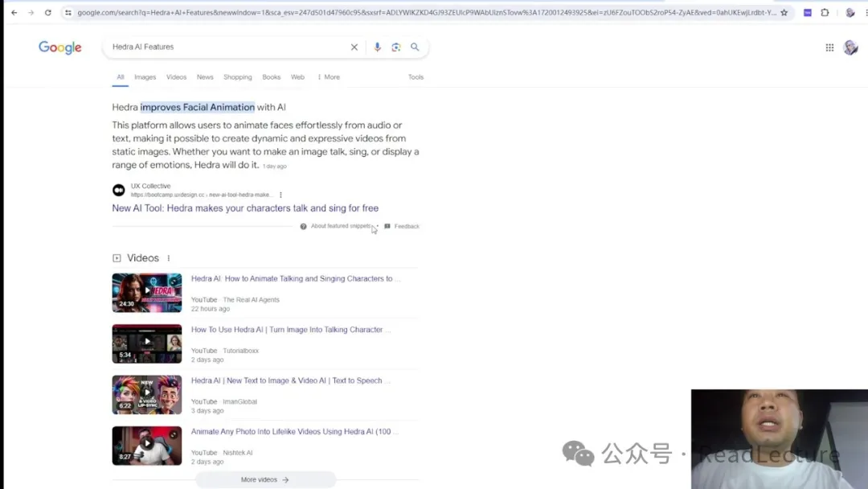Expand the More search filters menu
868x489 pixels.
click(x=328, y=77)
